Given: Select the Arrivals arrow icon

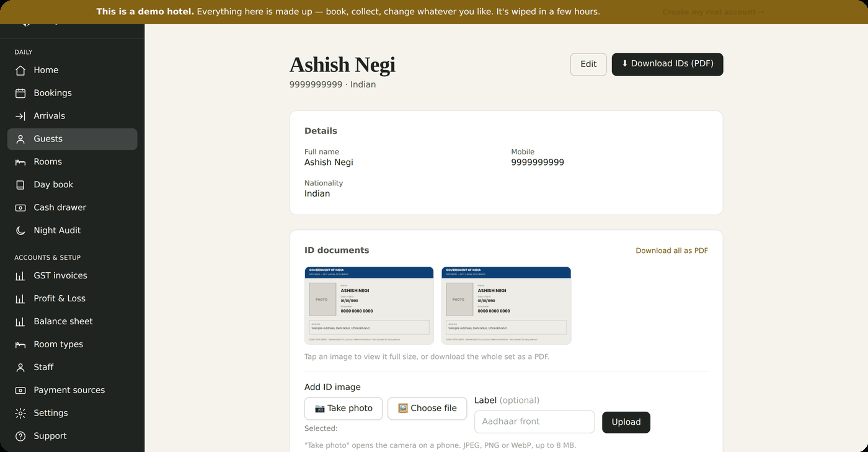Looking at the screenshot, I should (20, 116).
